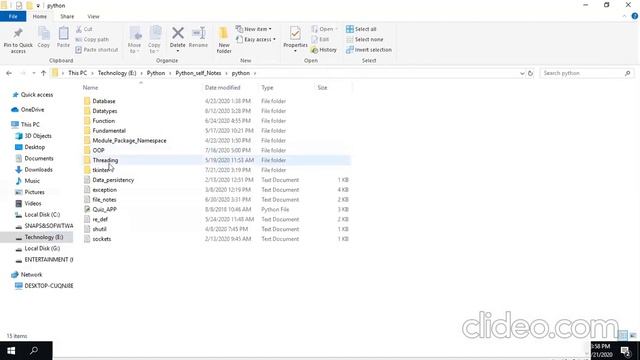This screenshot has width=640, height=360.
Task: Click the taskbar search icon
Action: 34,351
